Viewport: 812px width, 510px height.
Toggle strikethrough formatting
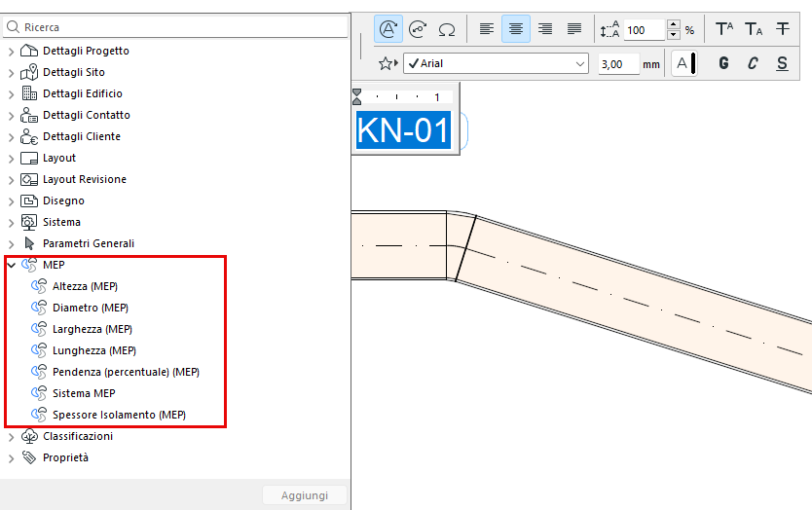[783, 29]
